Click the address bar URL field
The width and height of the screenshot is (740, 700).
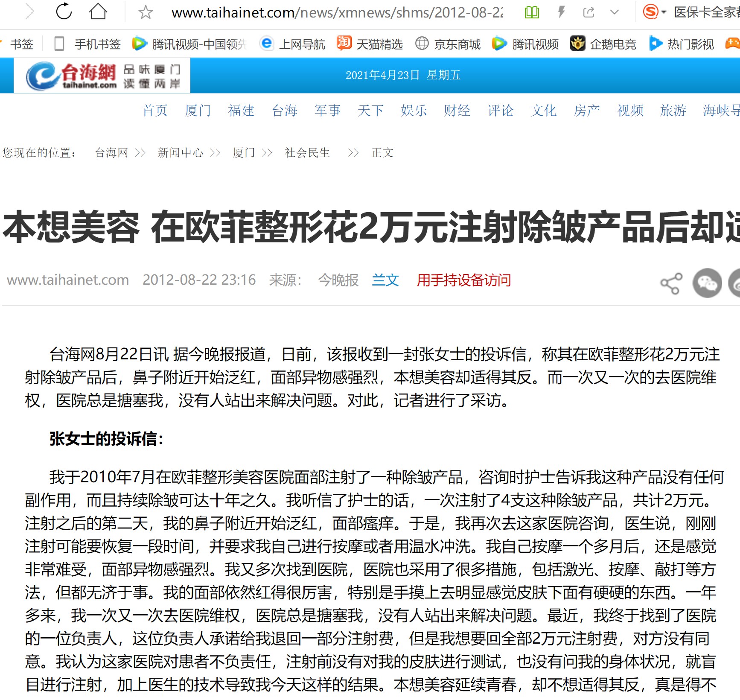click(337, 12)
